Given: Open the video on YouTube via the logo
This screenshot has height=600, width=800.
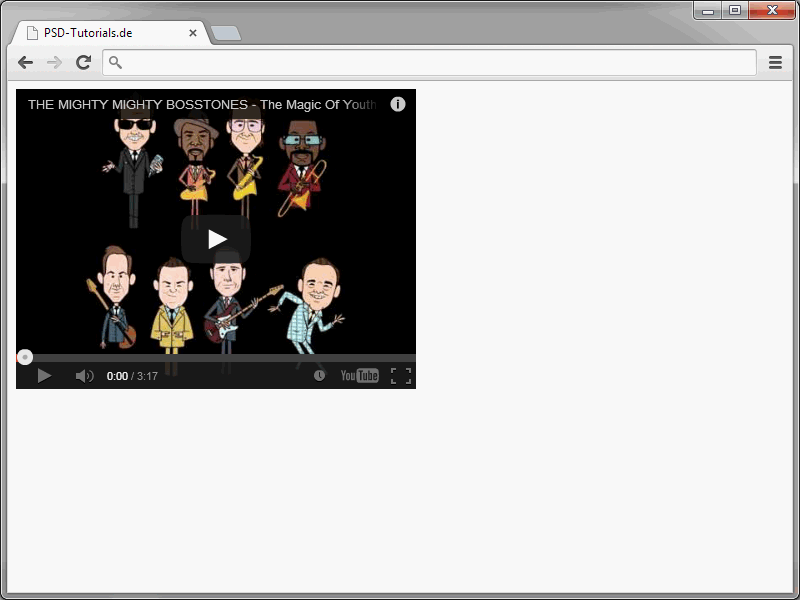Looking at the screenshot, I should point(360,376).
